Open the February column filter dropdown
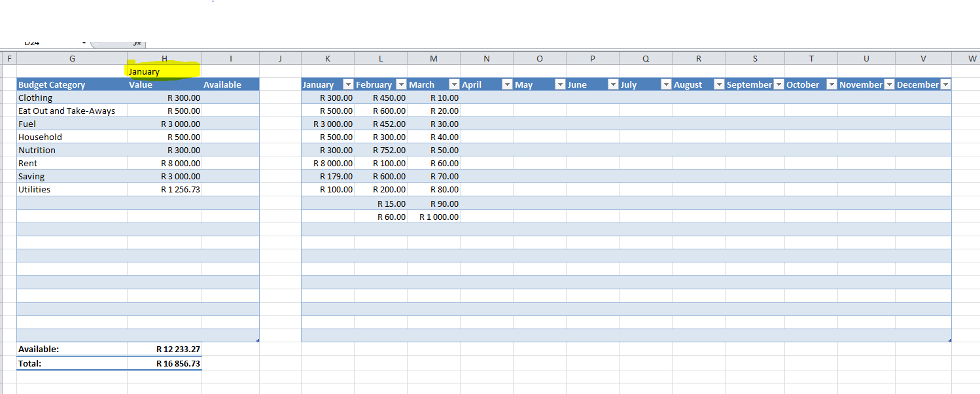Image resolution: width=980 pixels, height=394 pixels. pos(400,84)
